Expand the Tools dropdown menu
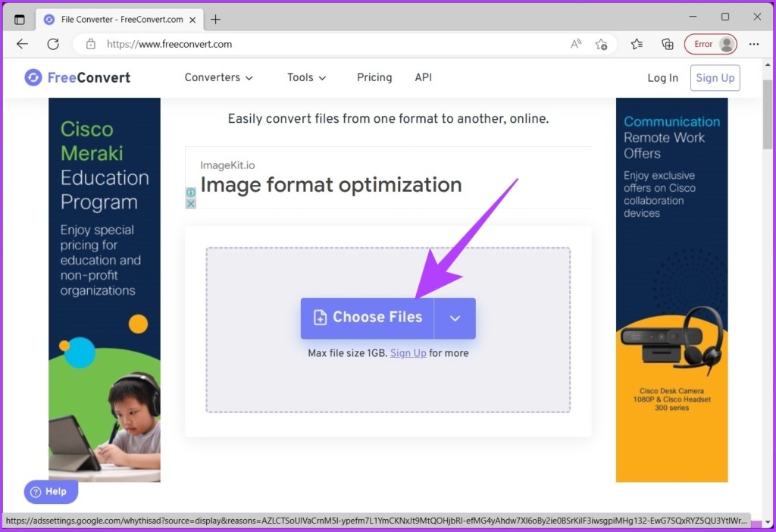 306,77
